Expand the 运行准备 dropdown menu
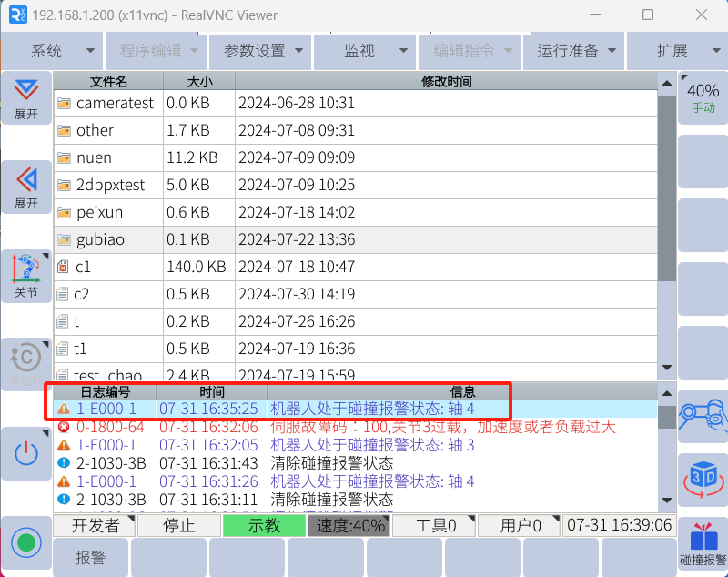Viewport: 728px width, 577px height. [x=575, y=51]
